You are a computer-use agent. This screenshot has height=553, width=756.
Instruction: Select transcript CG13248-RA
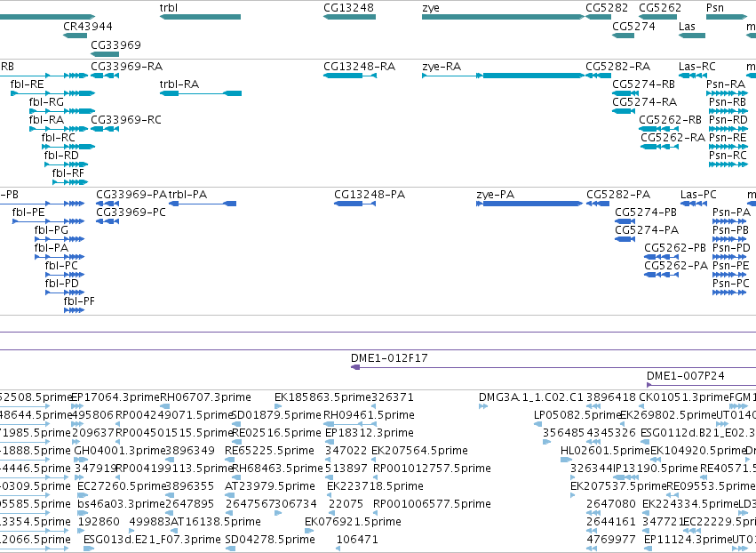coord(350,76)
